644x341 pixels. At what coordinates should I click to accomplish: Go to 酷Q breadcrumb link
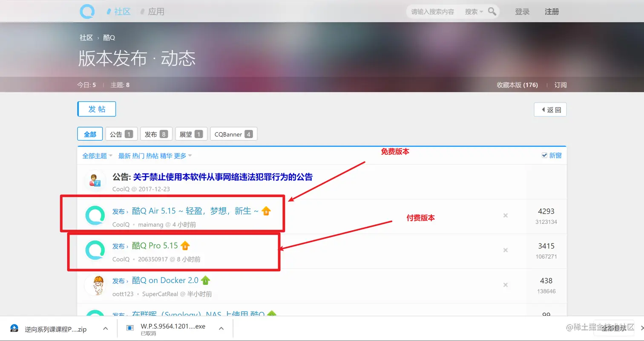109,38
